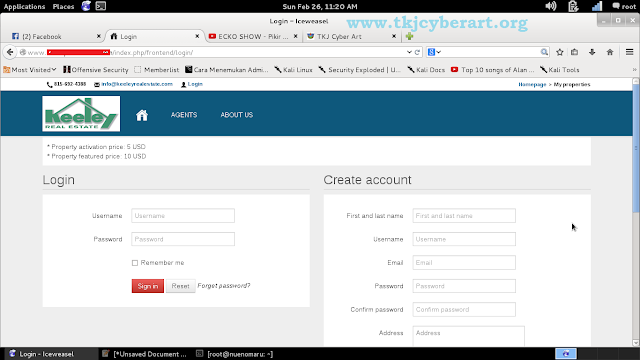Open the search engine selector dropdown

tap(434, 52)
